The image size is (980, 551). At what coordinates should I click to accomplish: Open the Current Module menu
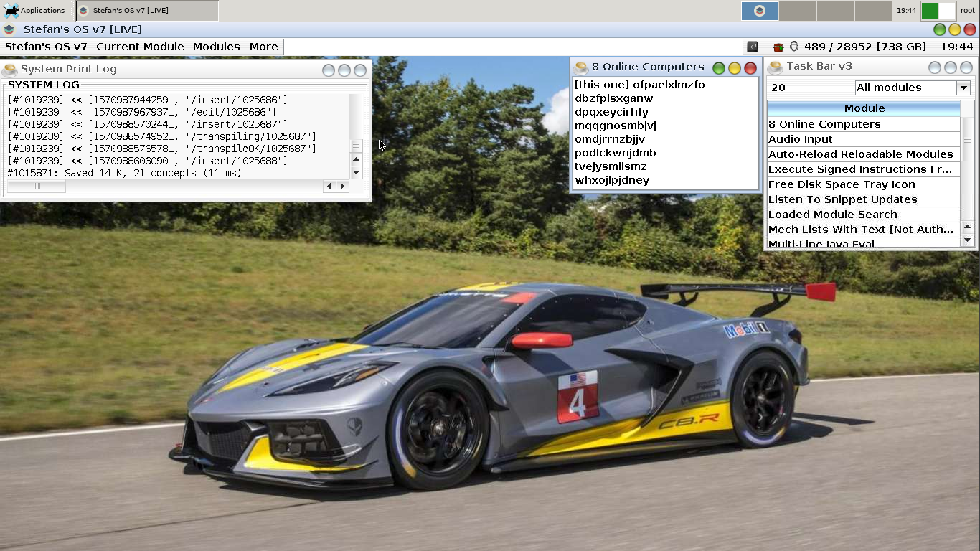(140, 47)
